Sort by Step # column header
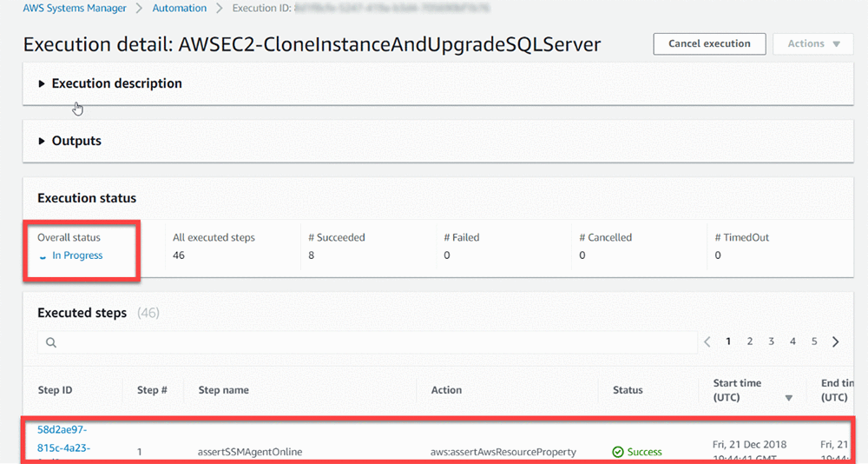 tap(152, 390)
